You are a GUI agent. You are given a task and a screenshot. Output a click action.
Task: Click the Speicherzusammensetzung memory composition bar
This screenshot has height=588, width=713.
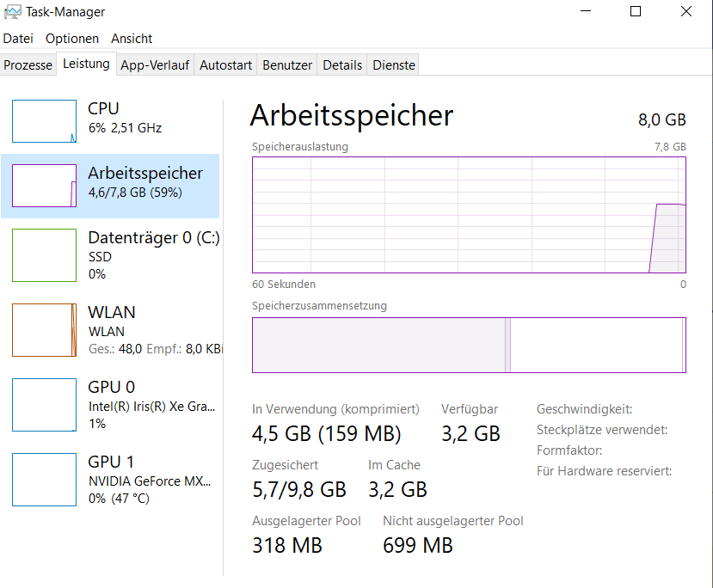(469, 346)
